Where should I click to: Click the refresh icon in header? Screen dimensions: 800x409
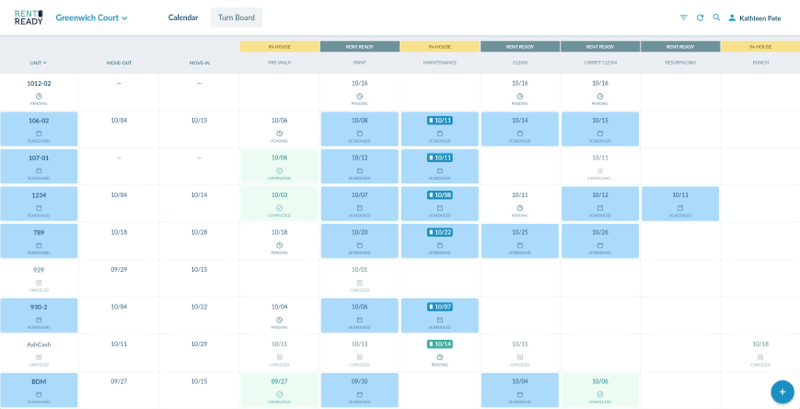click(x=700, y=18)
